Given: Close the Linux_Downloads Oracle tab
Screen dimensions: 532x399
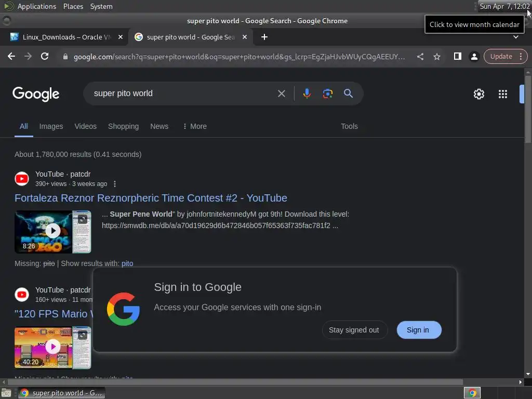Looking at the screenshot, I should [x=121, y=37].
